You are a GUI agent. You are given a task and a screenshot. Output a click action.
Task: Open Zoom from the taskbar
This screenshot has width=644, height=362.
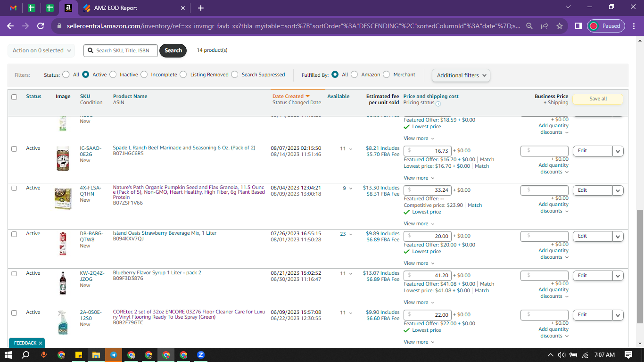pyautogui.click(x=200, y=355)
